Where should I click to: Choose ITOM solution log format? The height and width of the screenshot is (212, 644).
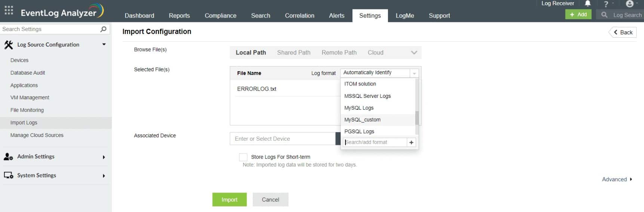[x=378, y=84]
